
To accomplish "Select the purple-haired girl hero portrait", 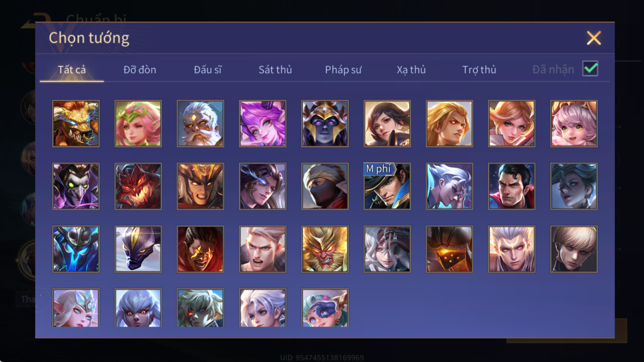I will point(262,123).
